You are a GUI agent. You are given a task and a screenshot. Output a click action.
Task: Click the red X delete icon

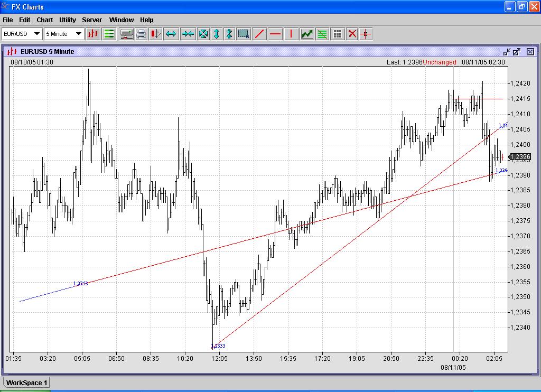tap(352, 34)
